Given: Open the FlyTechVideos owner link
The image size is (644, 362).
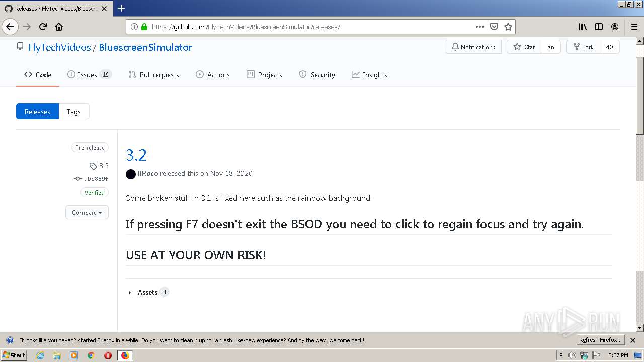Looking at the screenshot, I should [x=59, y=47].
